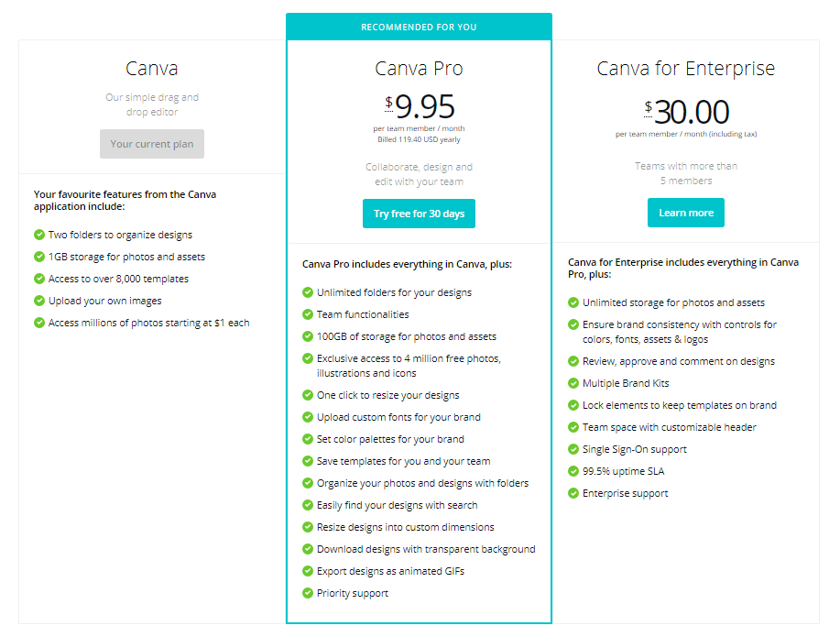Screen dimensions: 840x637
Task: Click the 'Your current plan' button
Action: click(152, 144)
